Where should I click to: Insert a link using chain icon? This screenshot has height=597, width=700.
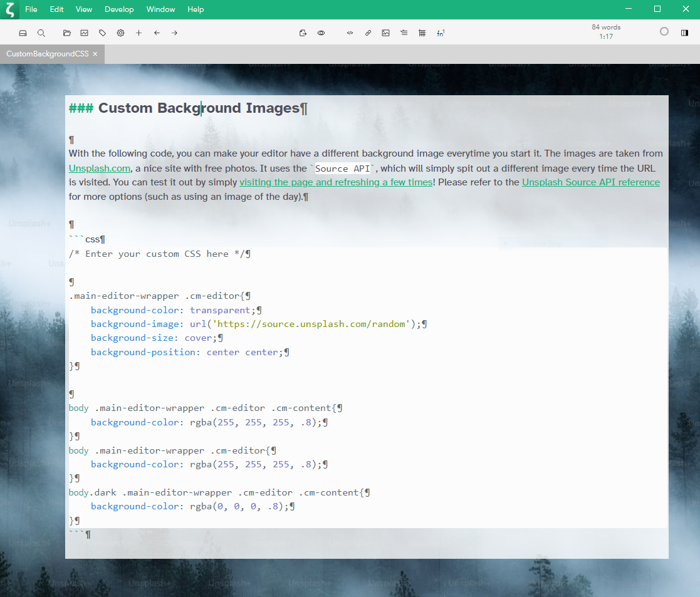[x=368, y=33]
